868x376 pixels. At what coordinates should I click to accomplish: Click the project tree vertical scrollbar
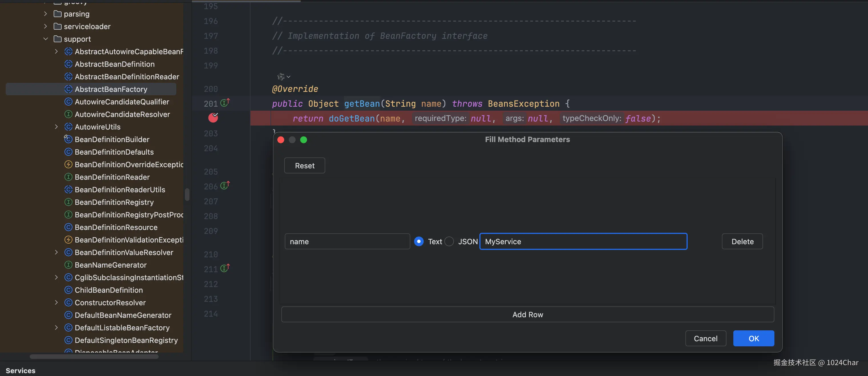point(187,194)
